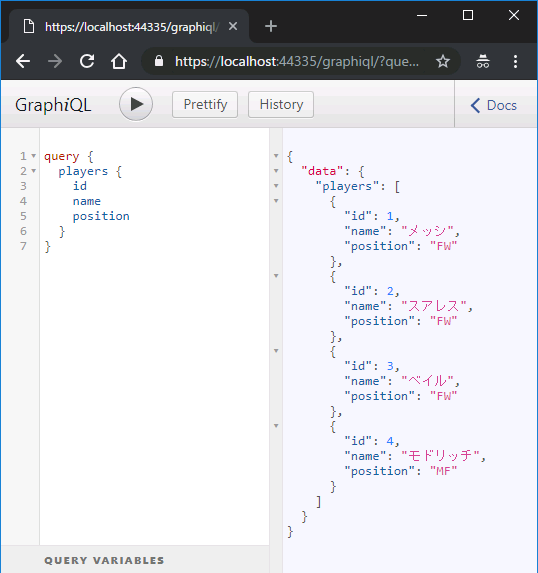Fold the "data" object in results
Viewport: 538px width, 573px height.
(276, 171)
